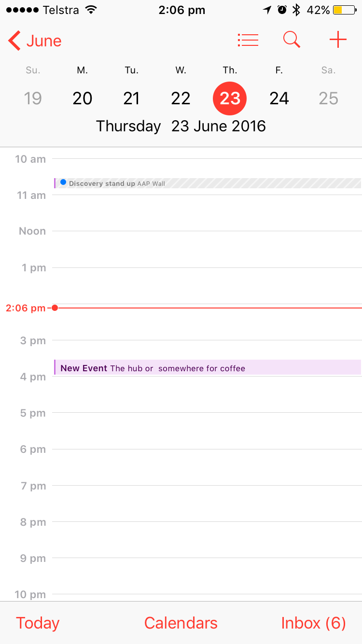Image resolution: width=362 pixels, height=644 pixels.
Task: Tap the plus icon to add event
Action: click(338, 40)
